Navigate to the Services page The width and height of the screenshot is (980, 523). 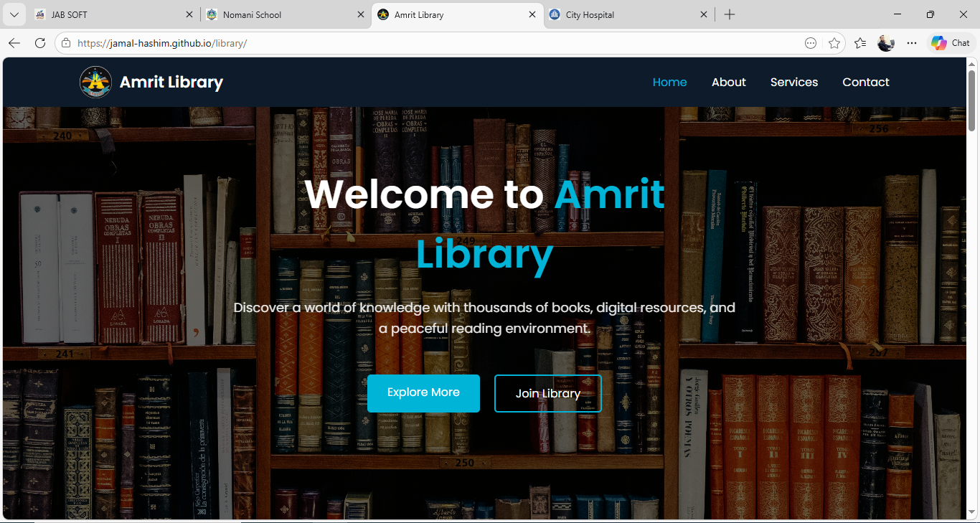[793, 82]
